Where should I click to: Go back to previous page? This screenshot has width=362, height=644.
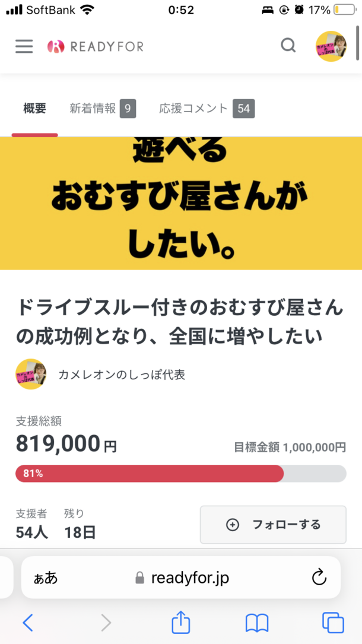point(28,622)
